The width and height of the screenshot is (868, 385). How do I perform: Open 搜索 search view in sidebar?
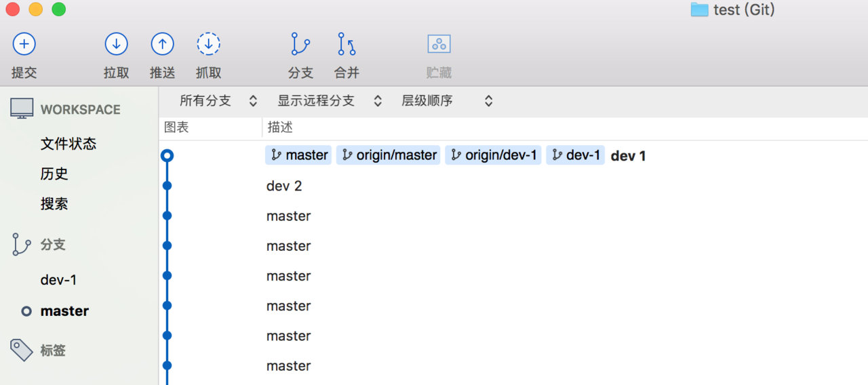click(54, 204)
